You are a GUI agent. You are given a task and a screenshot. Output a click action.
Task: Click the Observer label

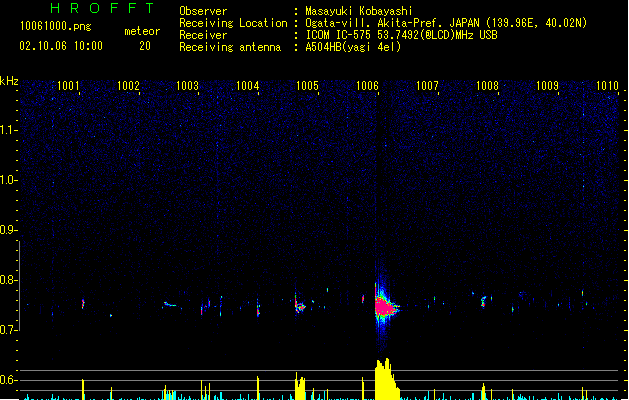tap(203, 11)
